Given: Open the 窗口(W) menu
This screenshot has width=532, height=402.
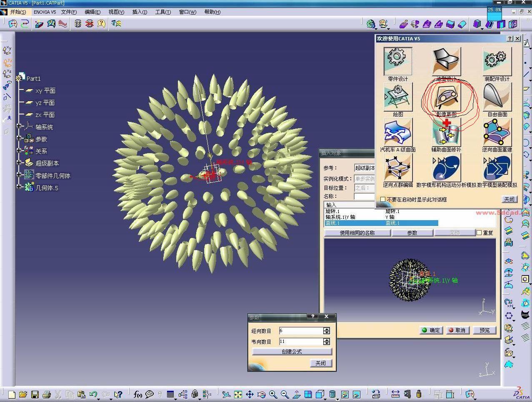Looking at the screenshot, I should [x=187, y=12].
